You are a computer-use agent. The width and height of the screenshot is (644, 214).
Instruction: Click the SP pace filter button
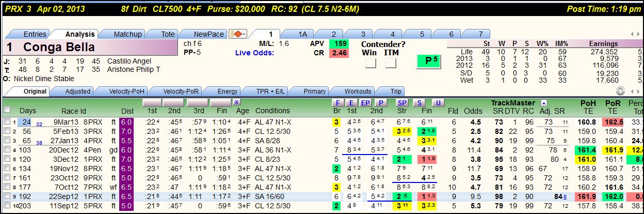point(403,102)
